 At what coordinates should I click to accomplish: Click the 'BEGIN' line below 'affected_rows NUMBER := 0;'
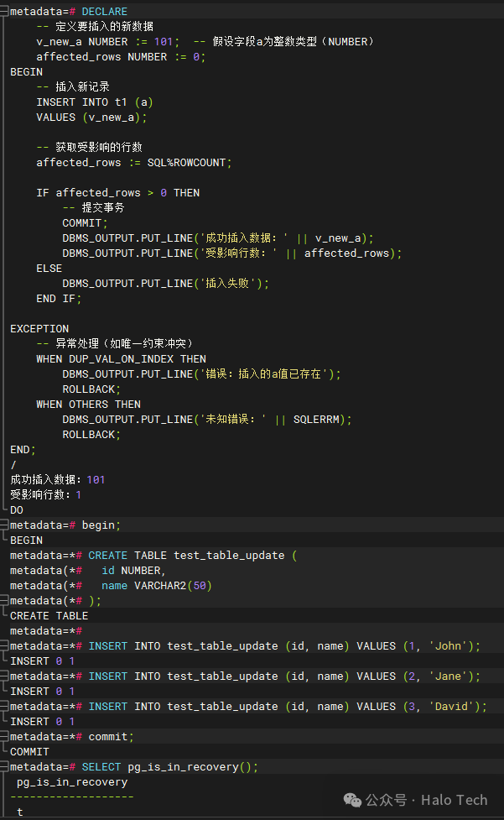click(x=27, y=72)
